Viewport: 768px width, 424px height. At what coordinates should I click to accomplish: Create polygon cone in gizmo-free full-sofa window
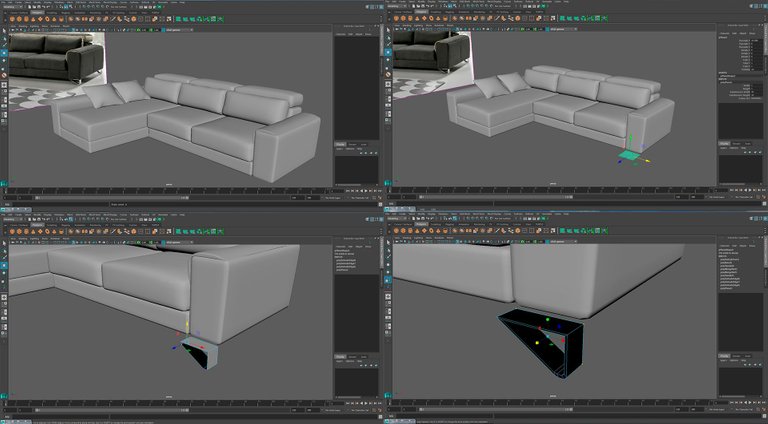tap(33, 19)
